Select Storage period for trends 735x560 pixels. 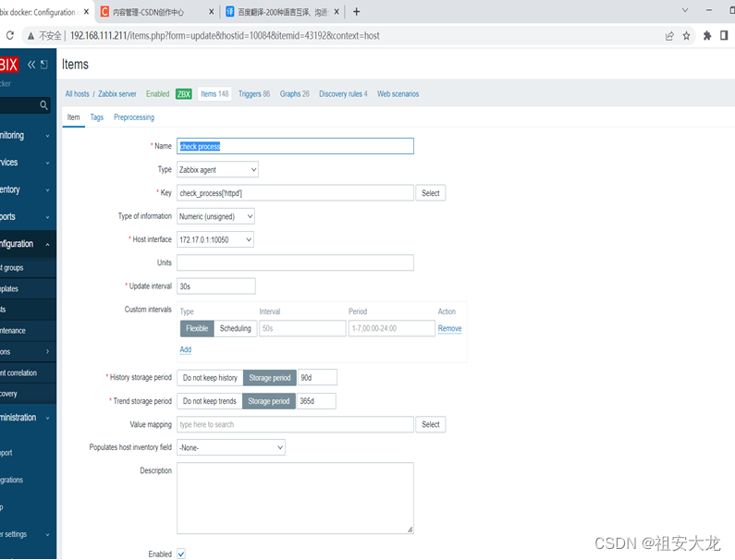pyautogui.click(x=269, y=401)
